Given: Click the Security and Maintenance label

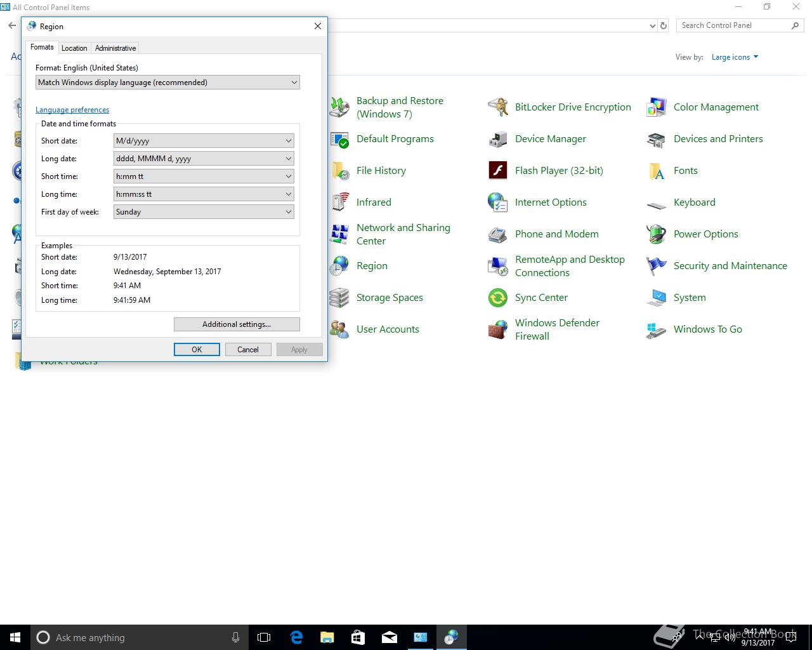Looking at the screenshot, I should tap(730, 266).
